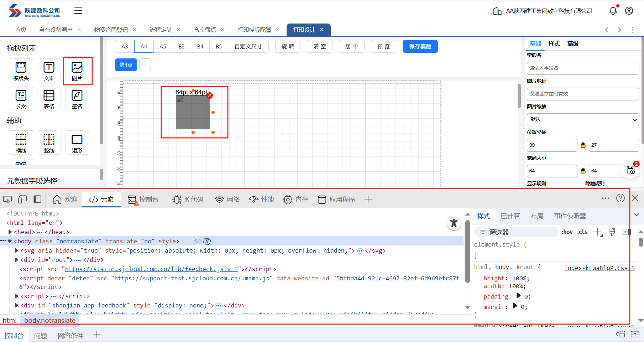The height and width of the screenshot is (342, 644).
Task: Click the 图片地址 input field
Action: point(583,94)
